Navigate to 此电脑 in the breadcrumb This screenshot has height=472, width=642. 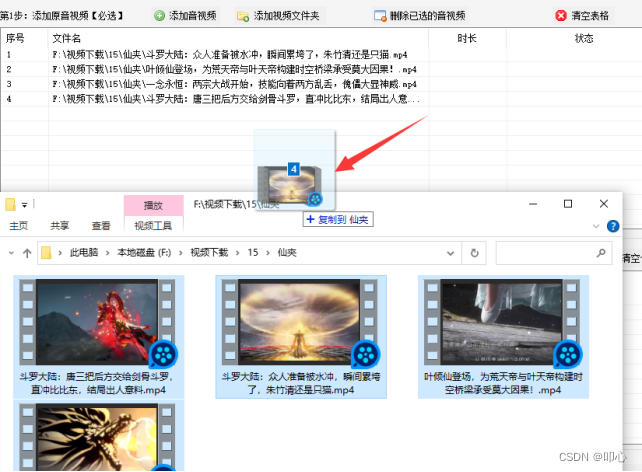tap(84, 253)
